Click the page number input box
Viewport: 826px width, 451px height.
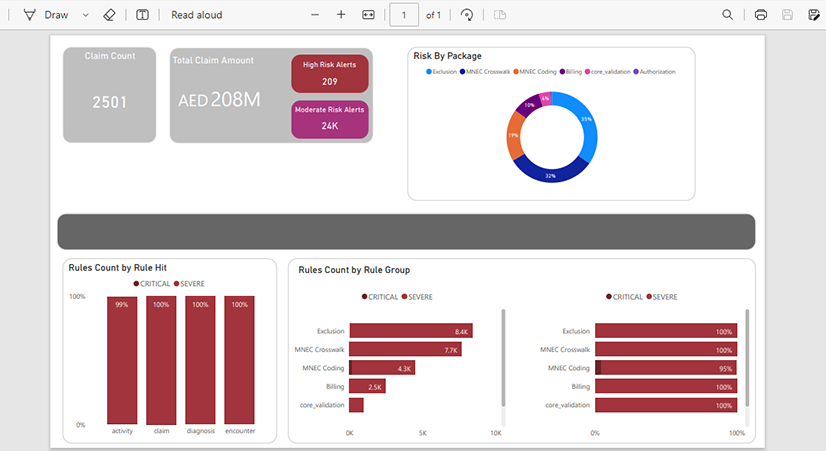click(x=404, y=15)
